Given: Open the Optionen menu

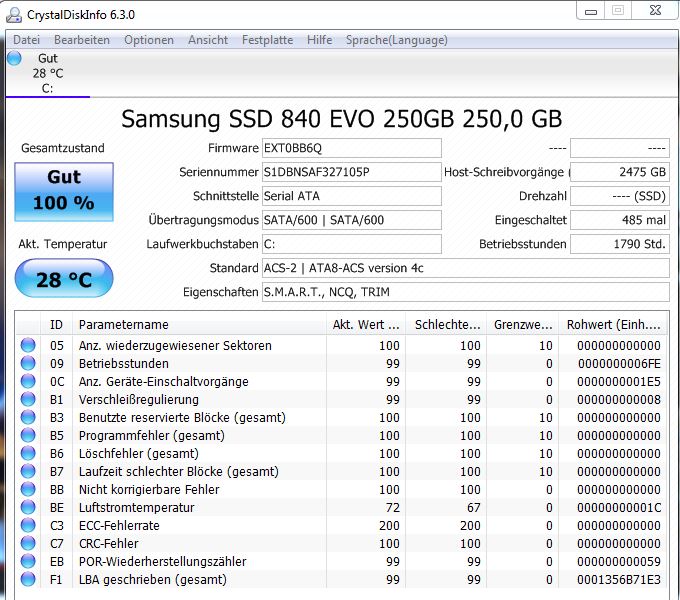Looking at the screenshot, I should click(149, 40).
